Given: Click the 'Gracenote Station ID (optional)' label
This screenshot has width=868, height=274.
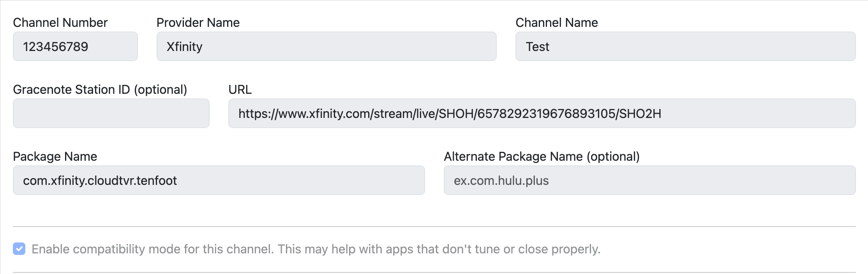Looking at the screenshot, I should pos(100,90).
